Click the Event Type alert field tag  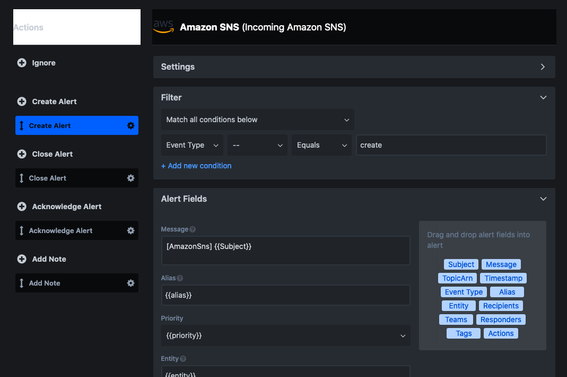464,292
